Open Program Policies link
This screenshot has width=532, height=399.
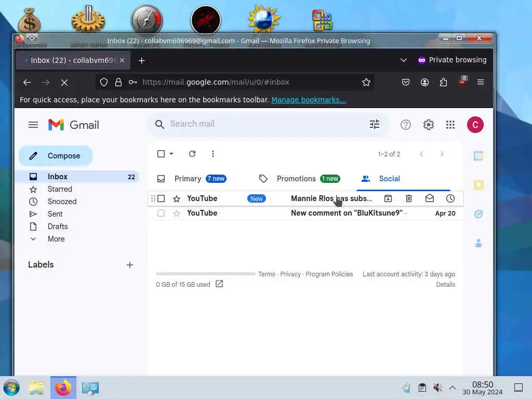[x=329, y=274]
